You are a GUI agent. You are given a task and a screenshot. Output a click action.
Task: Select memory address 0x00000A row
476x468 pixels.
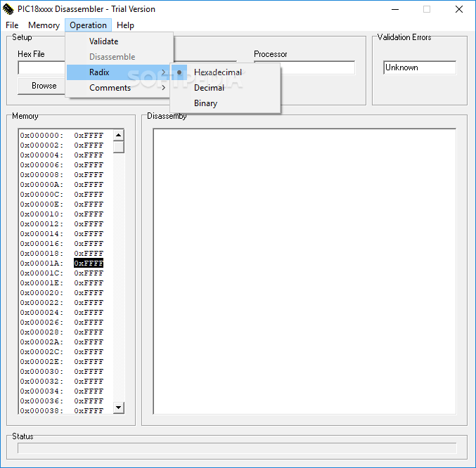pyautogui.click(x=62, y=184)
